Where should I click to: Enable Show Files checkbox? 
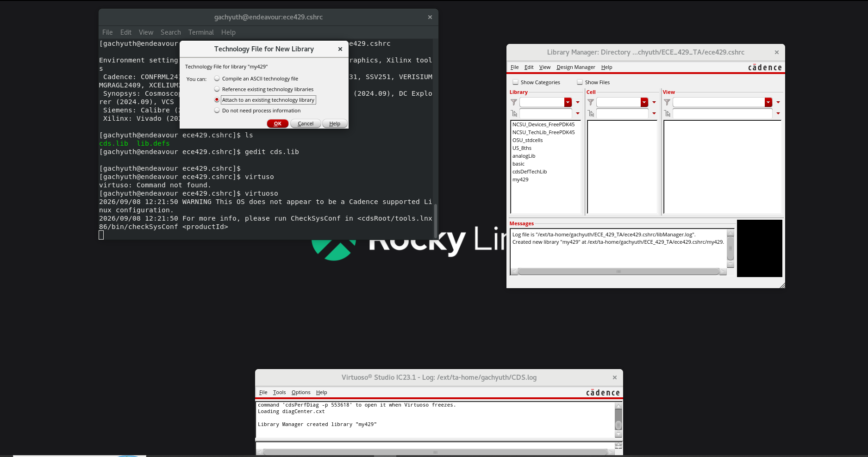[580, 82]
